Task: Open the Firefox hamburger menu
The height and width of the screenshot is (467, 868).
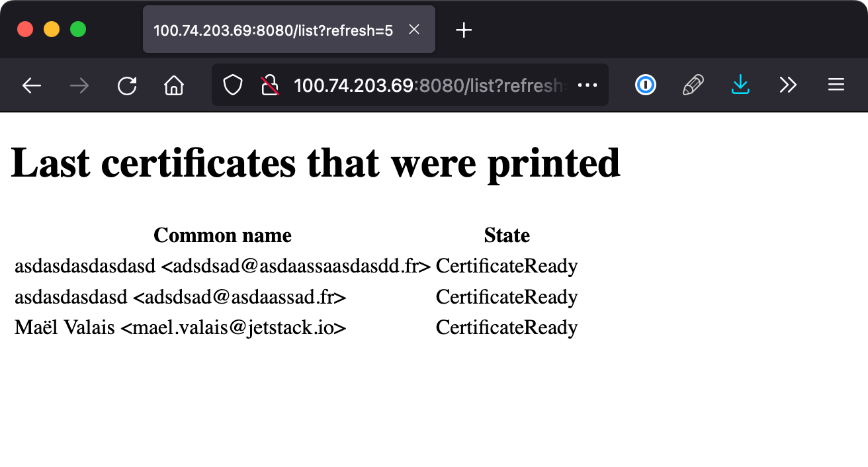Action: 836,85
